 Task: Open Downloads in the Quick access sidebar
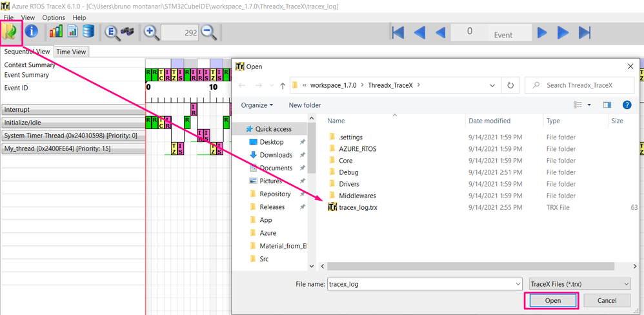point(276,155)
